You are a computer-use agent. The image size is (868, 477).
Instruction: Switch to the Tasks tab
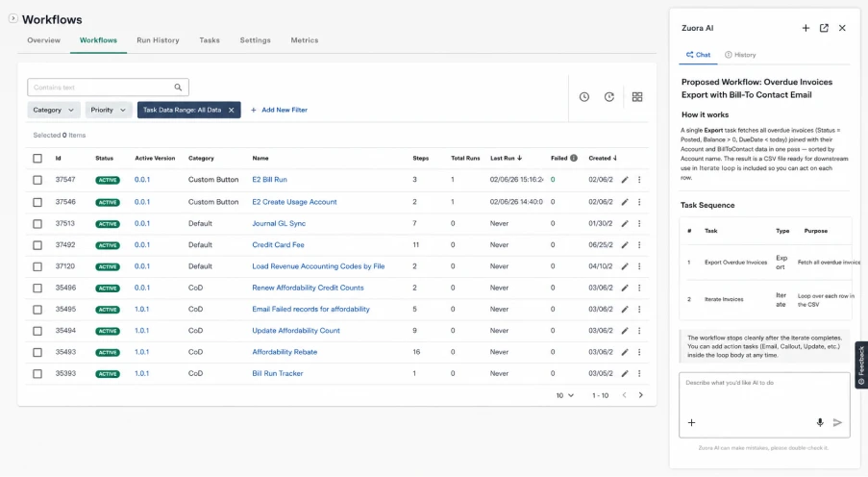pyautogui.click(x=210, y=40)
